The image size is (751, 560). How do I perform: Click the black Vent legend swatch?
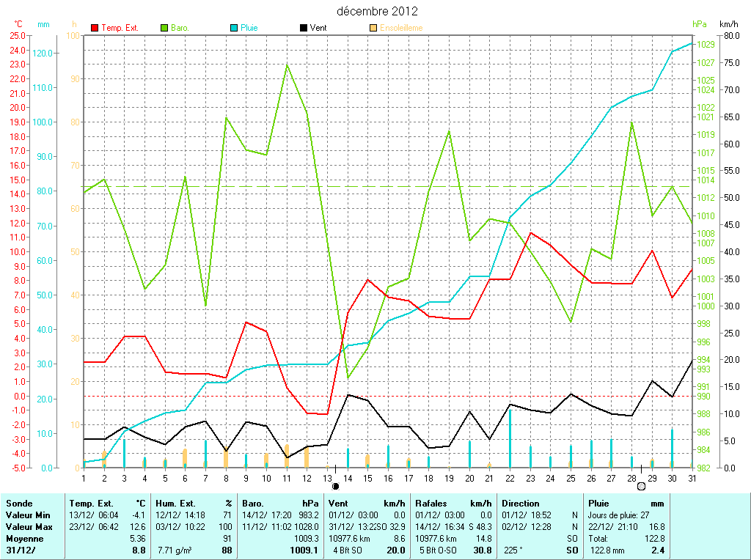click(x=304, y=28)
